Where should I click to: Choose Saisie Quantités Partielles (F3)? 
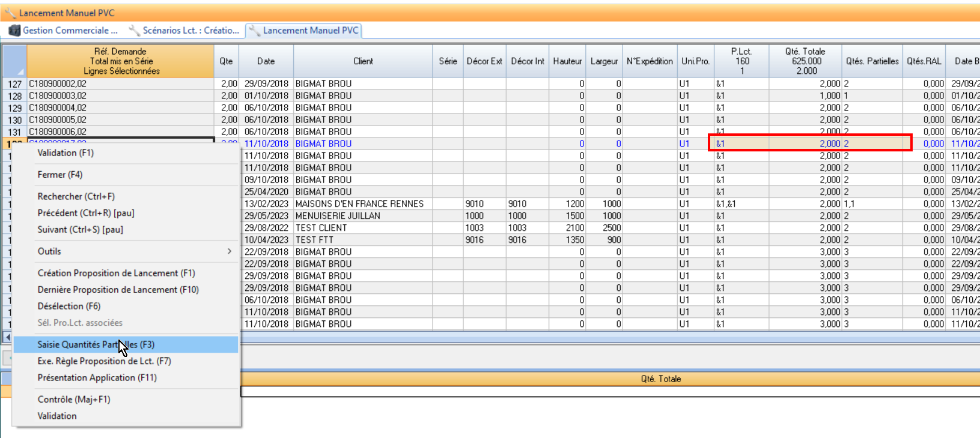click(x=96, y=344)
